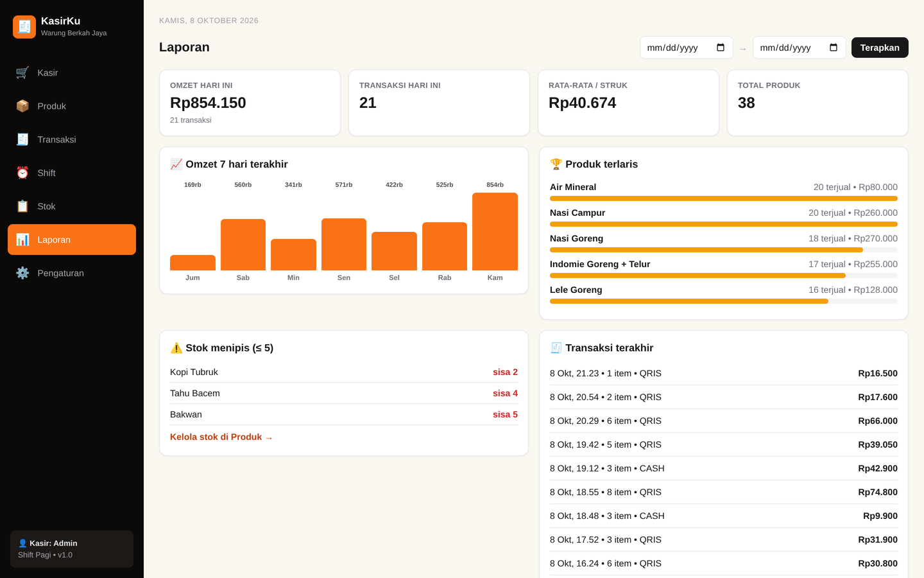
Task: Open the Kasir menu item
Action: tap(72, 73)
